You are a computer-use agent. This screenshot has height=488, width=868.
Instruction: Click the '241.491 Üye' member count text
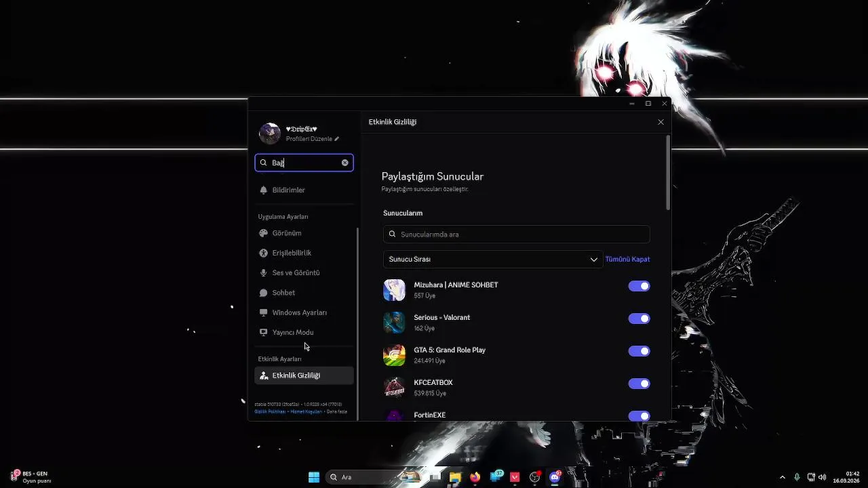point(429,361)
